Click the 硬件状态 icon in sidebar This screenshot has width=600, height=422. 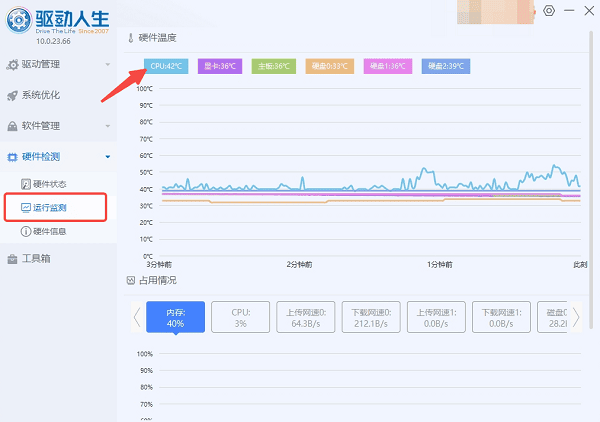coord(25,184)
